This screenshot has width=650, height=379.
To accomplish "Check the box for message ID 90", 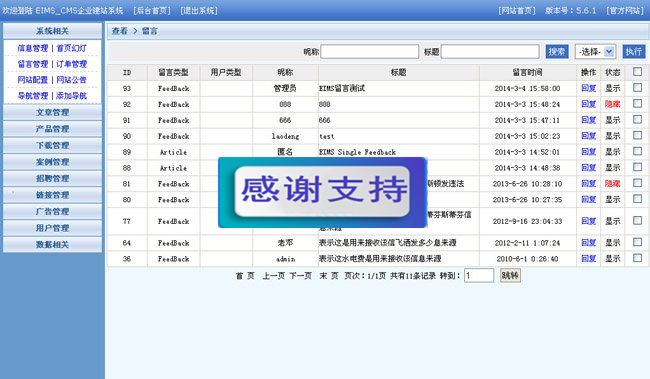I will pos(638,135).
